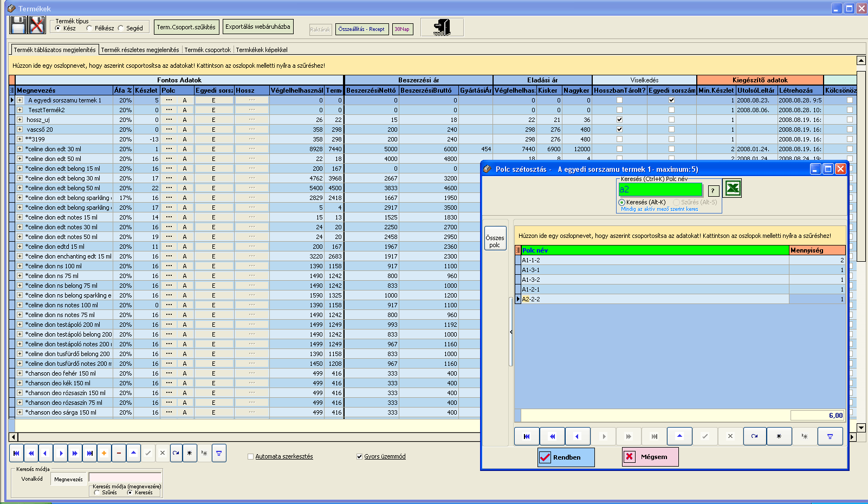Click the Exportálás webáruházba button

coord(258,27)
